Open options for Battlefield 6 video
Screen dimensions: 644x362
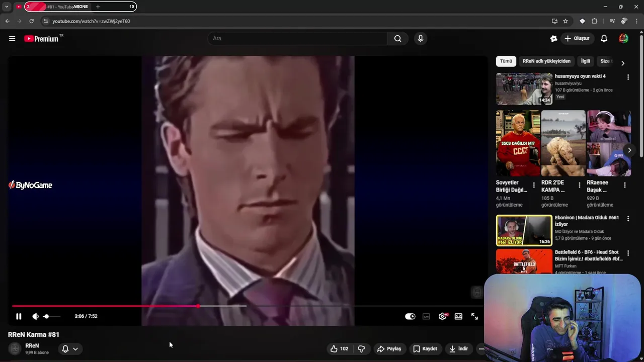pos(628,253)
